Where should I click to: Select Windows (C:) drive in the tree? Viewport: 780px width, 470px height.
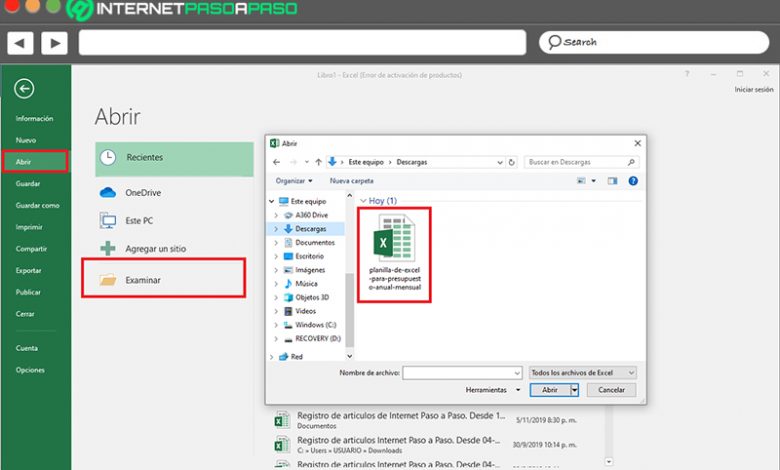[x=315, y=325]
